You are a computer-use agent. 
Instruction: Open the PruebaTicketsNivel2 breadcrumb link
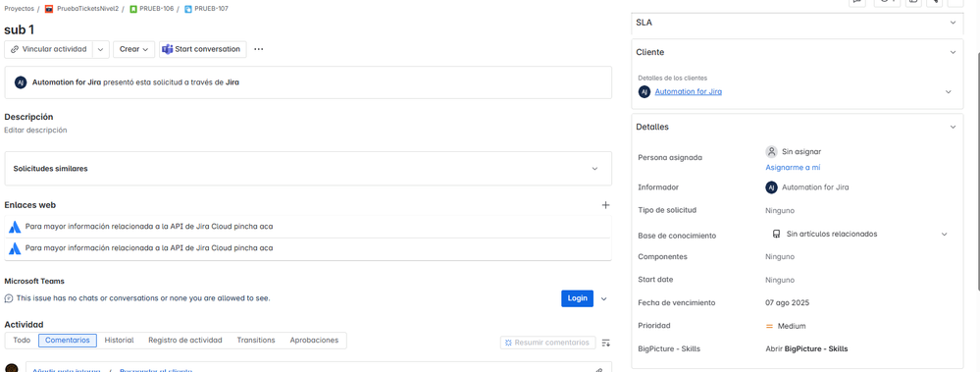click(x=87, y=10)
